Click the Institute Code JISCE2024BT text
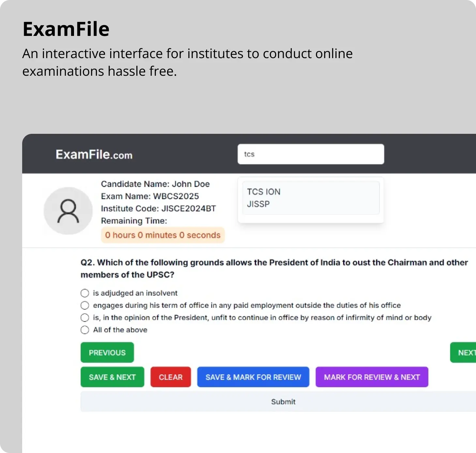476x453 pixels. pos(158,209)
